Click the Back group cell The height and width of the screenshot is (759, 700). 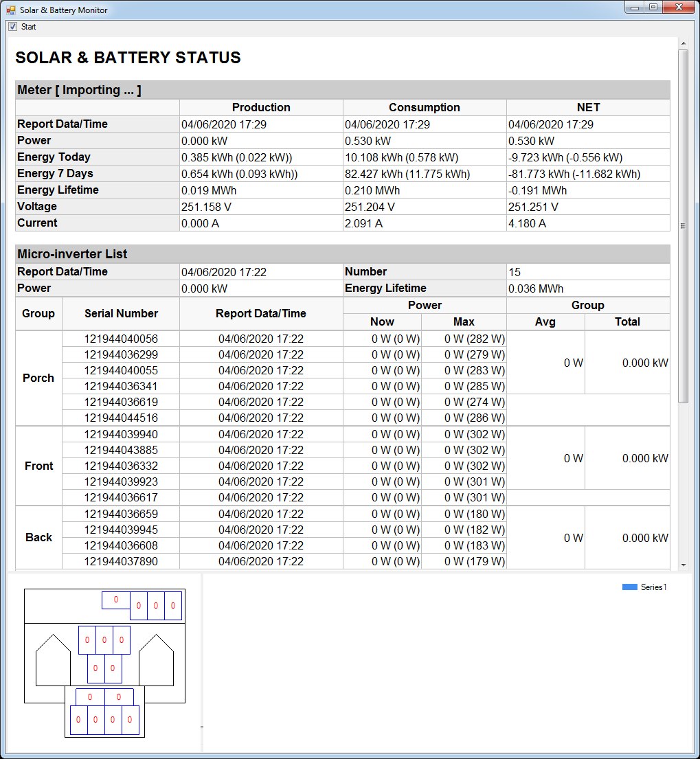tap(38, 537)
